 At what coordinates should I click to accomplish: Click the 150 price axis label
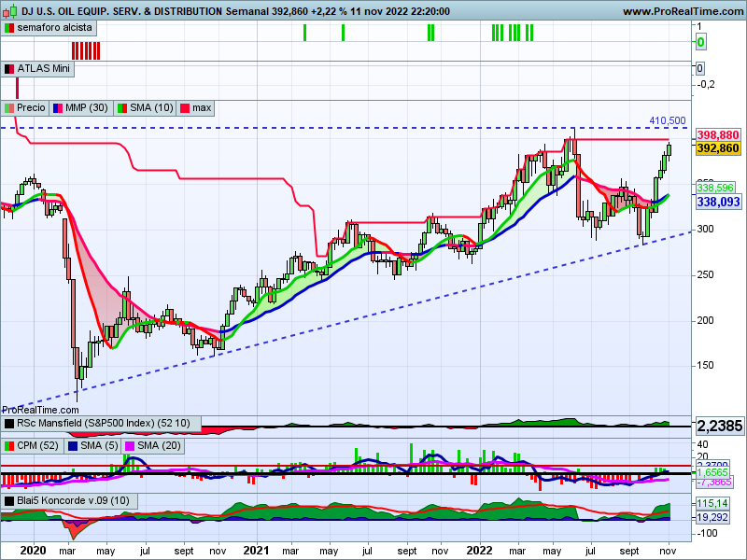click(705, 365)
